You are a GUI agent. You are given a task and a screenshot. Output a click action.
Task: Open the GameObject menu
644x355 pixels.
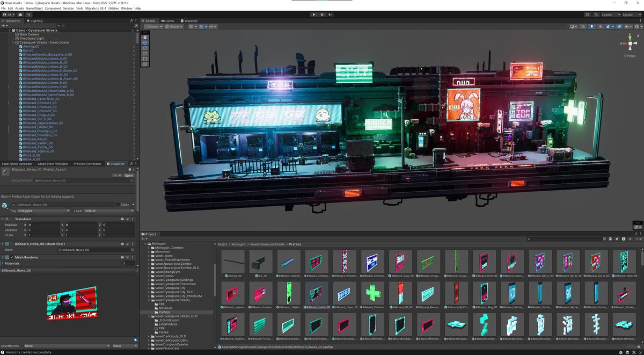click(34, 9)
